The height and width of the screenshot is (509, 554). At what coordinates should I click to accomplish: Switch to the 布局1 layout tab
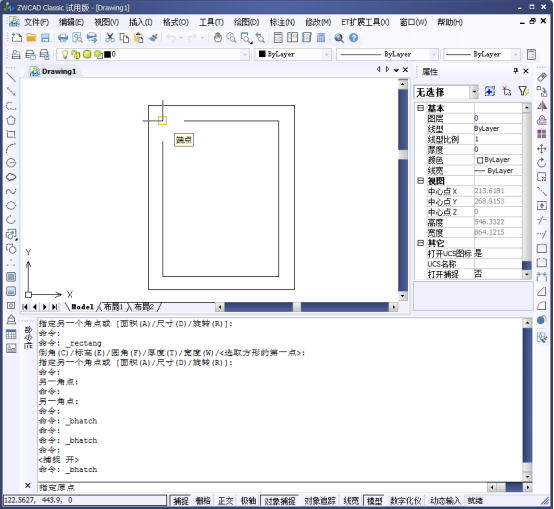[x=113, y=307]
